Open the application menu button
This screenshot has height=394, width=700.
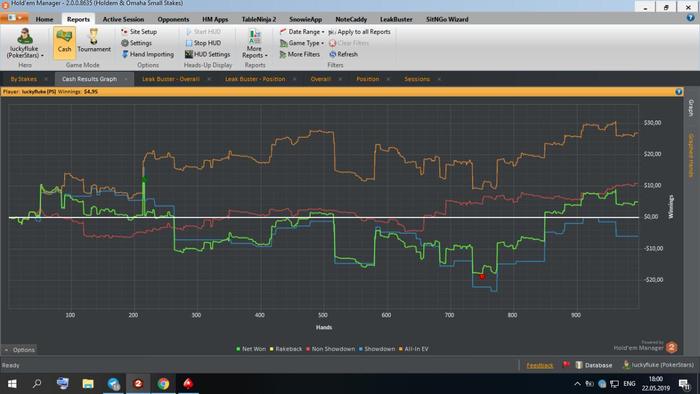[x=15, y=18]
